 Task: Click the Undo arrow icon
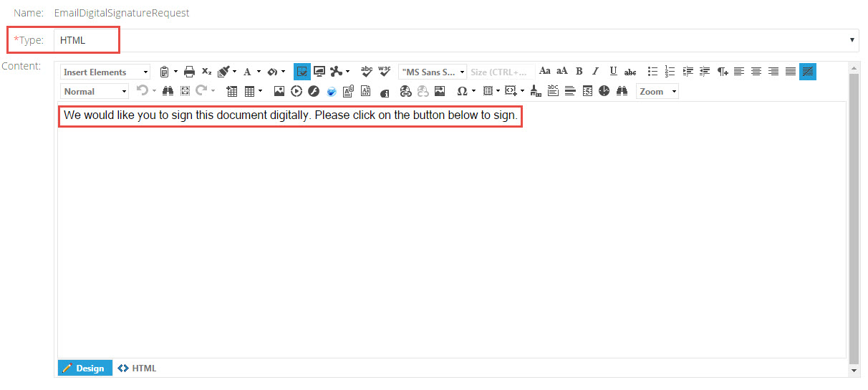click(x=143, y=91)
